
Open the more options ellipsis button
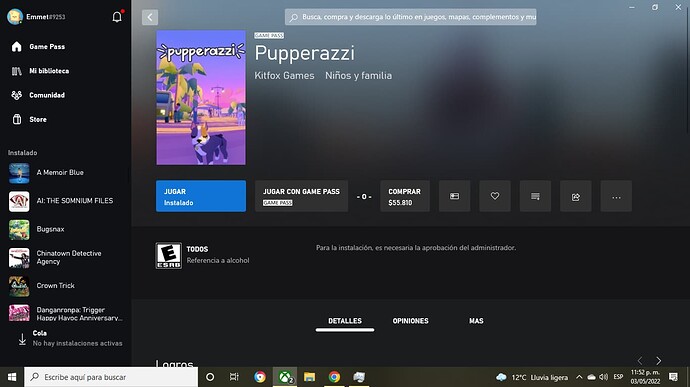point(616,196)
